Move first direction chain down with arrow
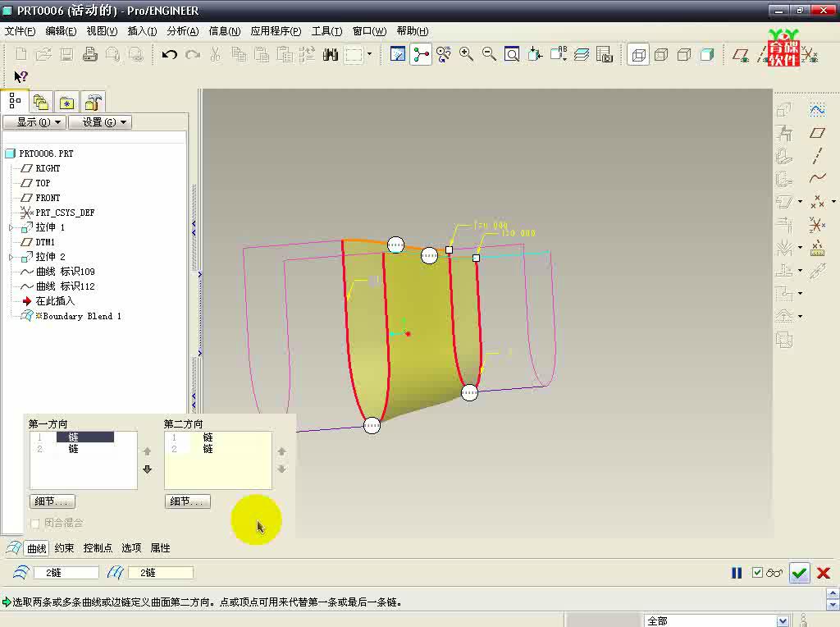 pos(148,469)
